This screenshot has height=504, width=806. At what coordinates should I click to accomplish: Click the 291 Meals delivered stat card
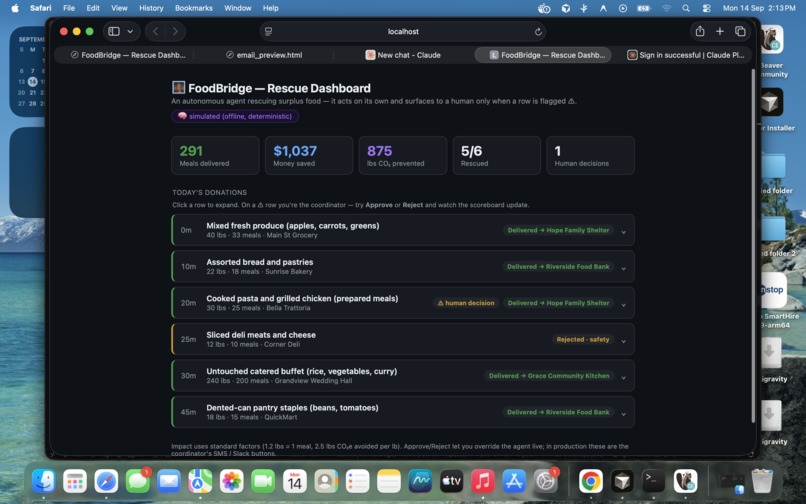coord(215,156)
